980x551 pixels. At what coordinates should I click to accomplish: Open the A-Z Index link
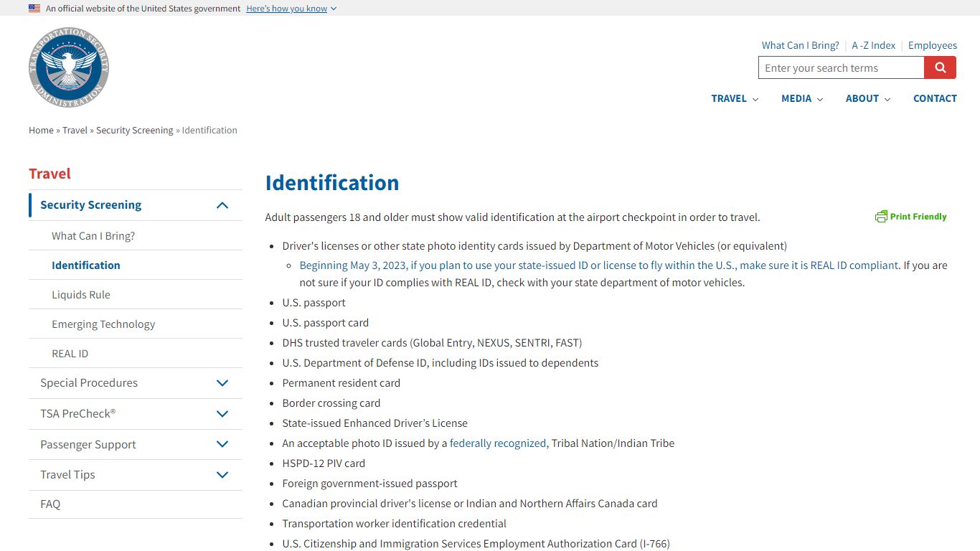click(873, 45)
